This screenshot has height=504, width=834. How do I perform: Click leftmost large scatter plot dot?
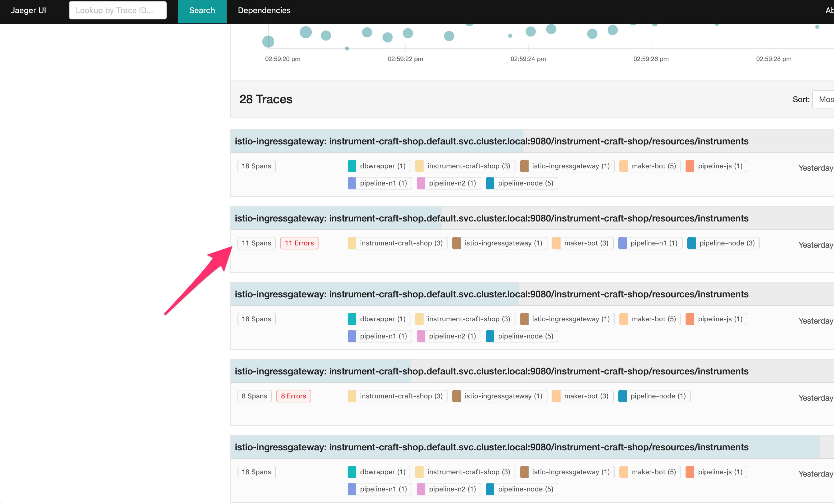click(268, 42)
